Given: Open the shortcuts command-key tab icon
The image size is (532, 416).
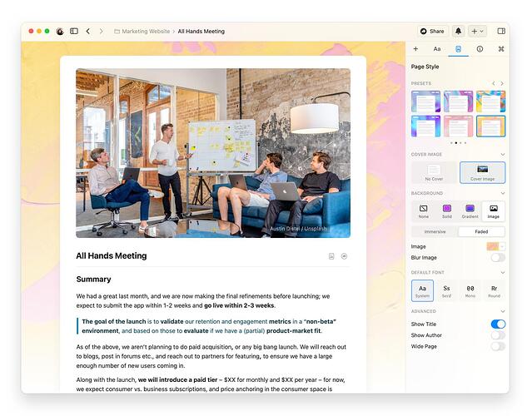Looking at the screenshot, I should click(x=500, y=49).
